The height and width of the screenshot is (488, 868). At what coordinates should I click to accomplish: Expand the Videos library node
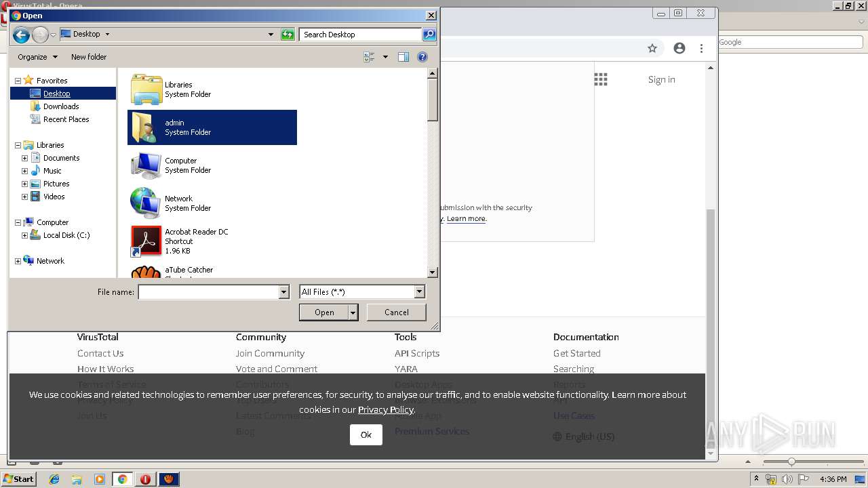pos(24,197)
